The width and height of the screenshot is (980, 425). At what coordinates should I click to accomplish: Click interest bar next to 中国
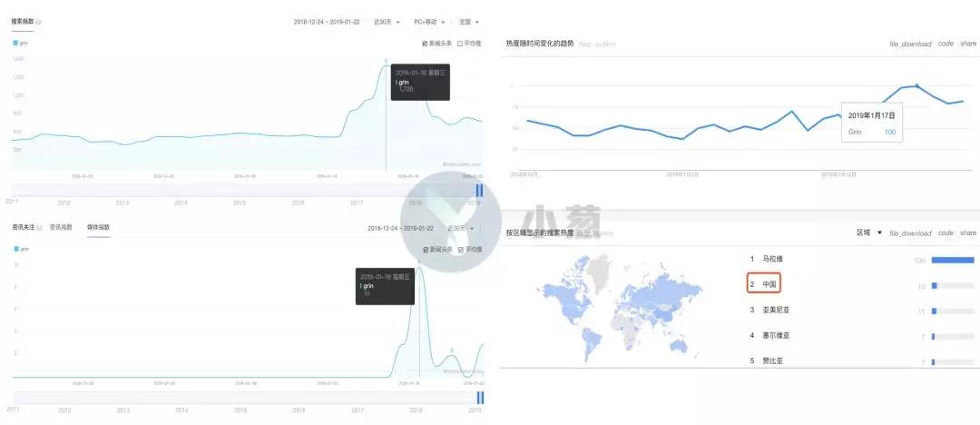click(x=953, y=285)
